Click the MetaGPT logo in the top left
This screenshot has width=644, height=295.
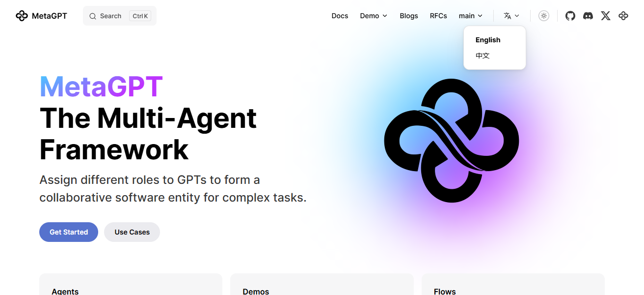[22, 16]
